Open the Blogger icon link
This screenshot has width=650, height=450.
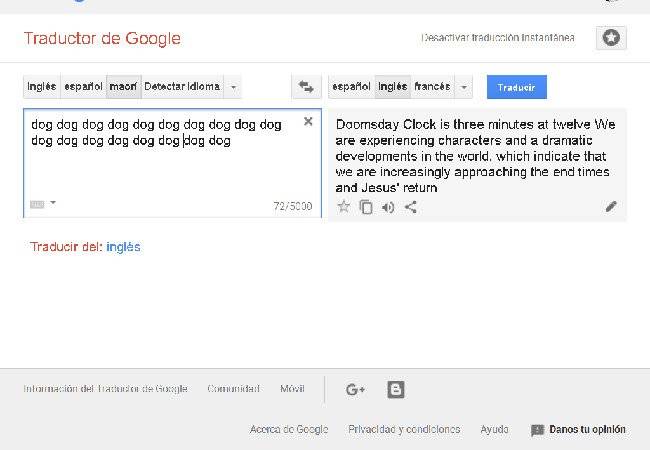[396, 390]
